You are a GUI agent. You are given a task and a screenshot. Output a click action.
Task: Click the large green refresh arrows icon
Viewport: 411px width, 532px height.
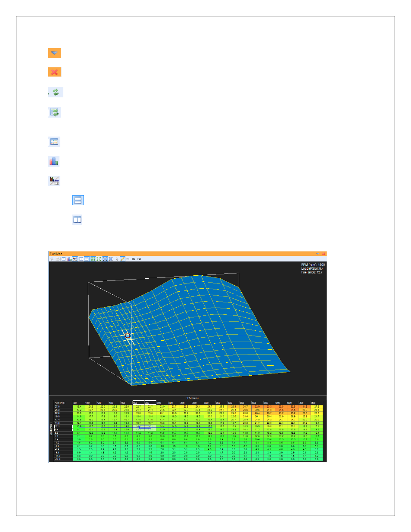point(56,92)
